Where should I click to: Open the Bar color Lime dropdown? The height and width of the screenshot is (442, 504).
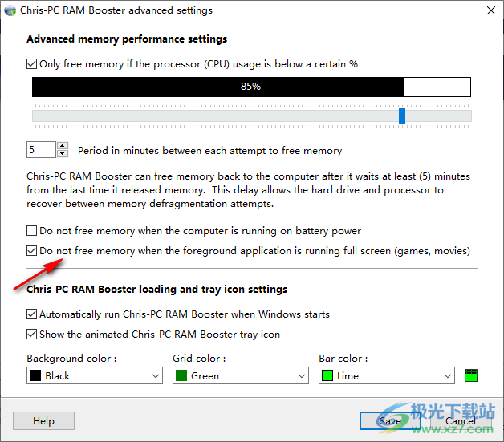pos(387,375)
